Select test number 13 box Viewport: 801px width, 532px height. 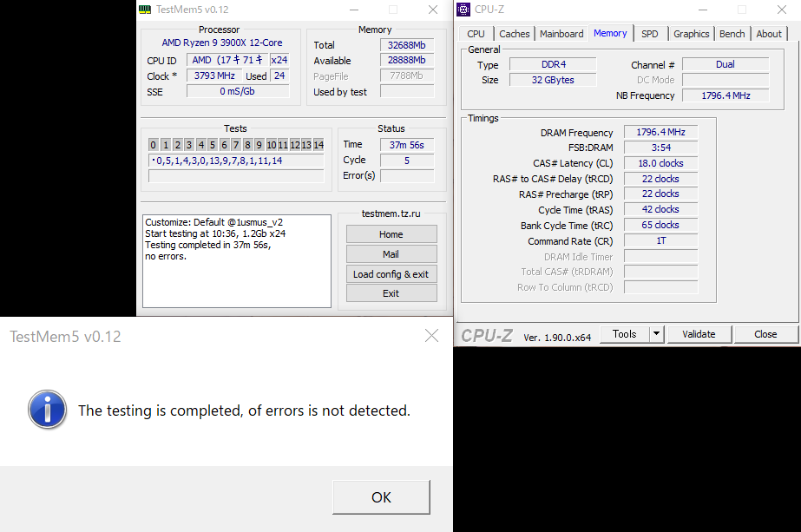coord(306,145)
